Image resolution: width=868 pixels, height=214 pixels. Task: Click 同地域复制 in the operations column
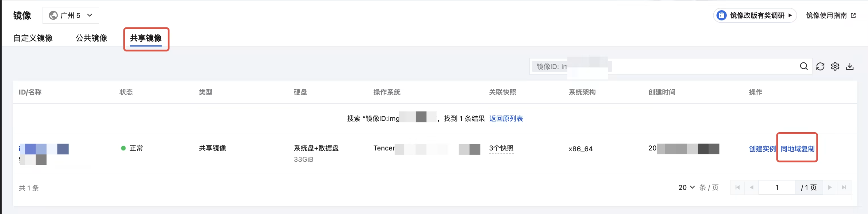[x=797, y=149]
